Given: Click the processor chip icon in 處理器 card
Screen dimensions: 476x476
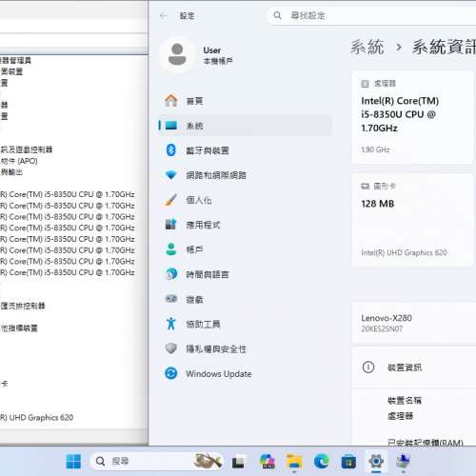Looking at the screenshot, I should pos(365,84).
